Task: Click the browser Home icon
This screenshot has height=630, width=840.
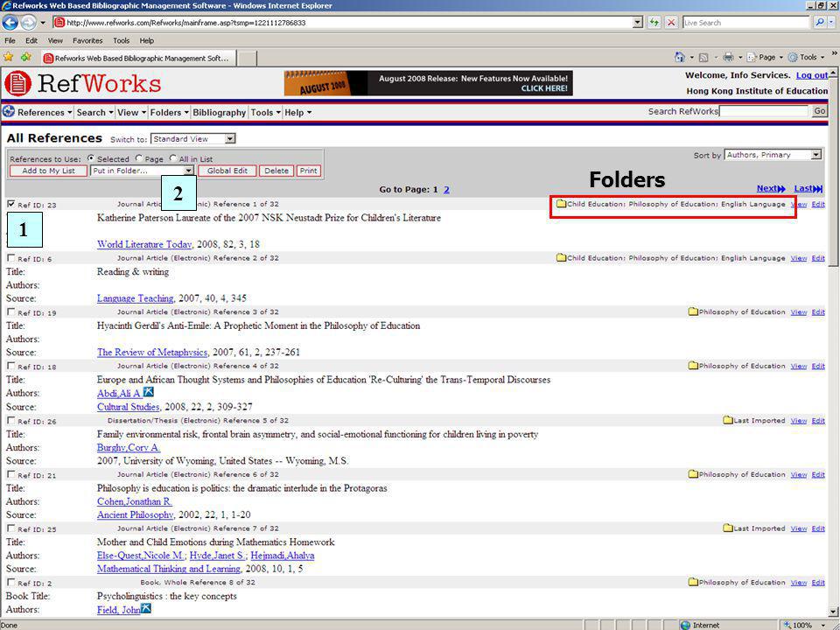Action: pos(680,57)
